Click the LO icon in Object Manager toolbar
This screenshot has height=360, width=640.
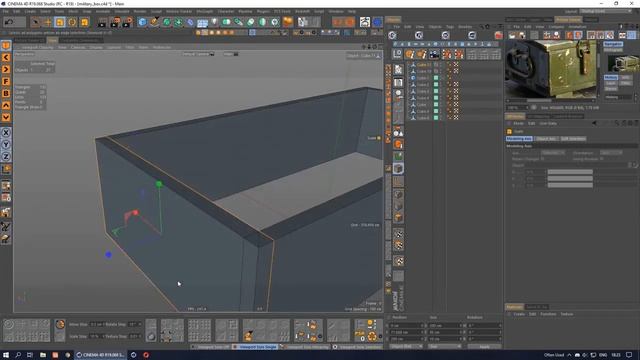pos(398,54)
